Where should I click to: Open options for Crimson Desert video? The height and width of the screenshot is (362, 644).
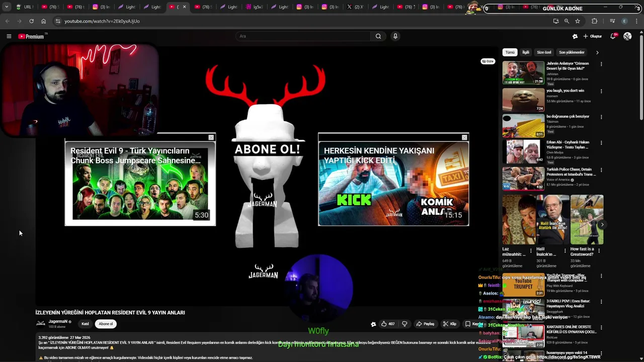point(601,64)
